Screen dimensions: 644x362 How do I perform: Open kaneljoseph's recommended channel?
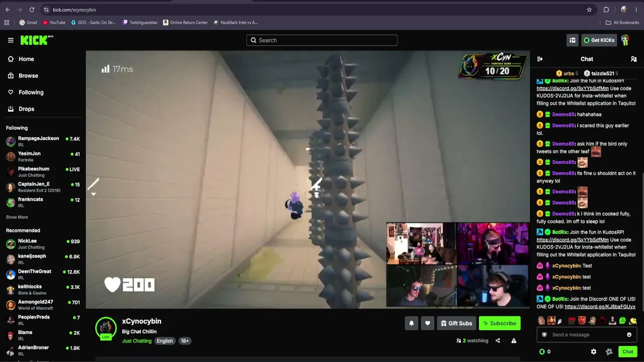pyautogui.click(x=43, y=259)
